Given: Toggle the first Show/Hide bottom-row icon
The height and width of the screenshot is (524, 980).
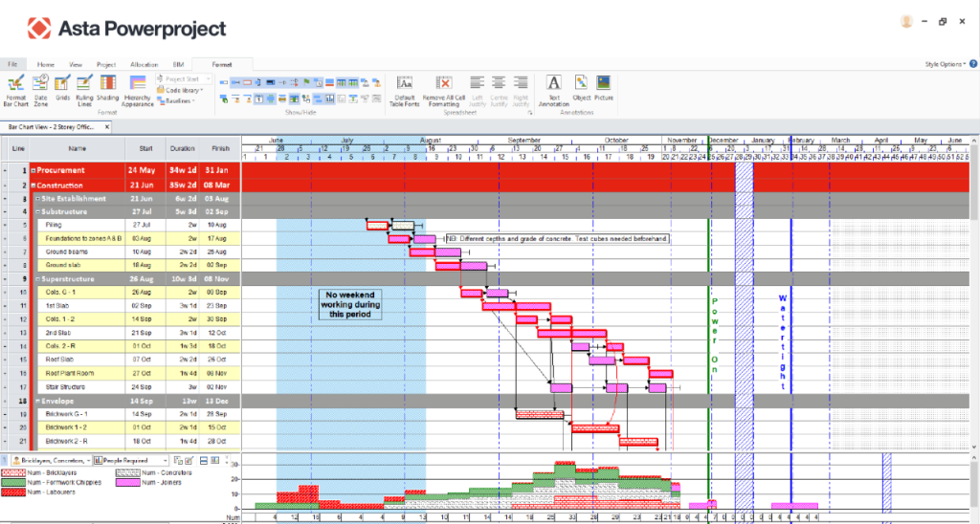Looking at the screenshot, I should click(x=224, y=98).
